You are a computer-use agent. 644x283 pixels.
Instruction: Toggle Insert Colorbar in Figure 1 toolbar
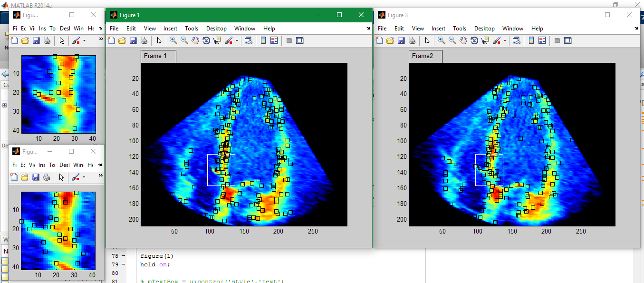coord(263,41)
